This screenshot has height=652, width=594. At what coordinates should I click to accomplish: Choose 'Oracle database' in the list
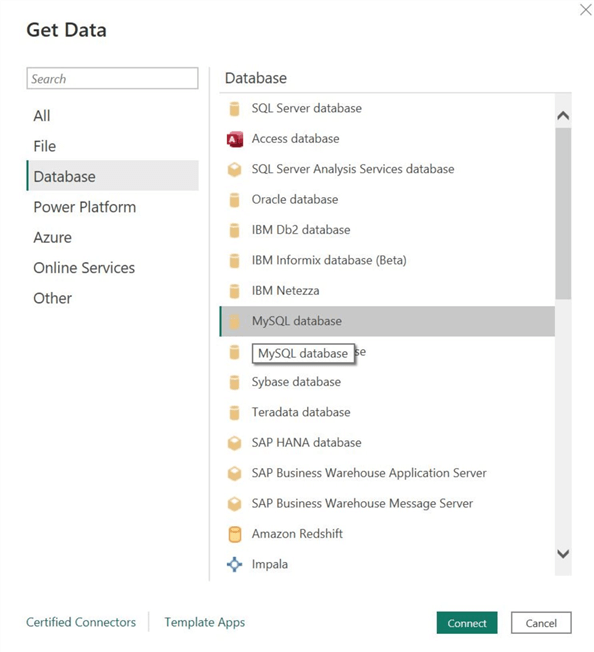pos(295,199)
